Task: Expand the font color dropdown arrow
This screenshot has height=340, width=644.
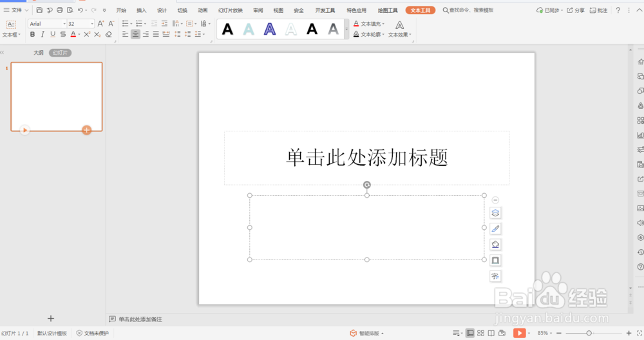Action: [79, 35]
